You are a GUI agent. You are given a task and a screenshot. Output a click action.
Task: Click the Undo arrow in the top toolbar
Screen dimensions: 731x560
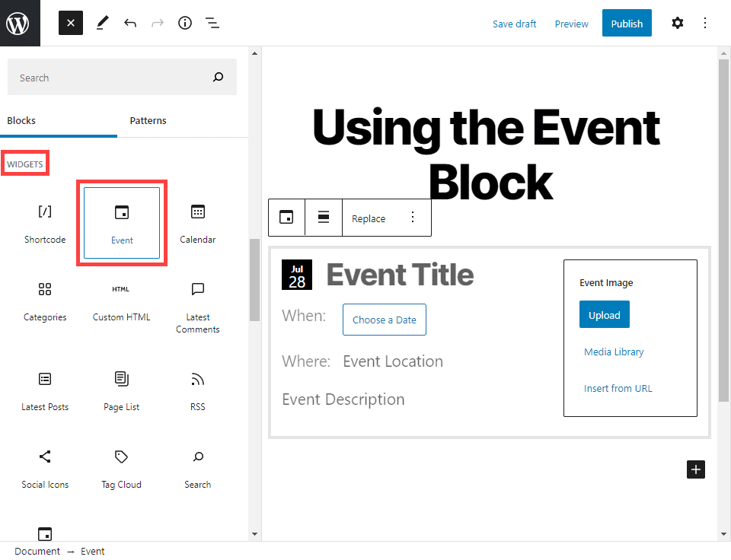click(x=129, y=23)
